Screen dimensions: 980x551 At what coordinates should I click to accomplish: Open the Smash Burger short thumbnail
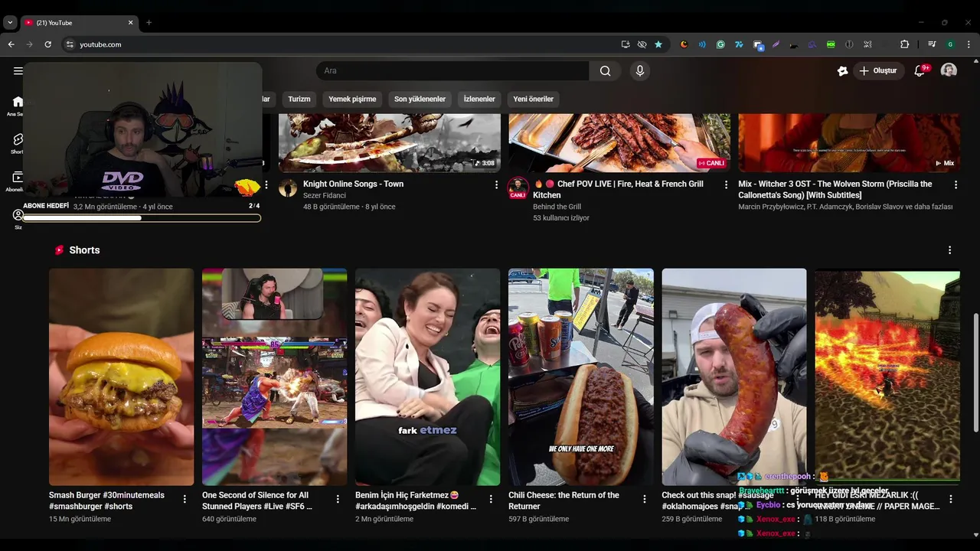pos(121,377)
